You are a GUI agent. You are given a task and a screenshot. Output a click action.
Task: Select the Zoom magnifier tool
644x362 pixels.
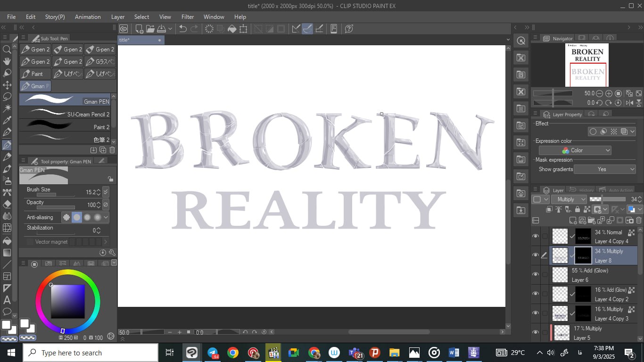7,49
